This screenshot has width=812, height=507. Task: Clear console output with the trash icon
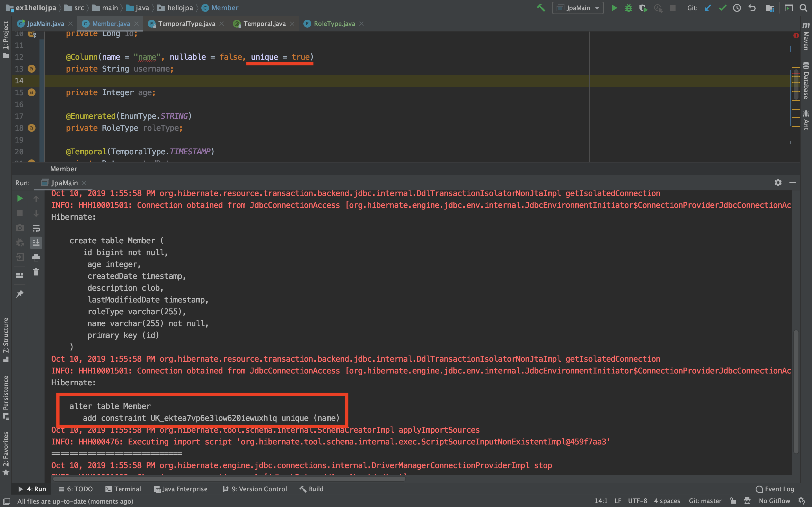pyautogui.click(x=36, y=272)
